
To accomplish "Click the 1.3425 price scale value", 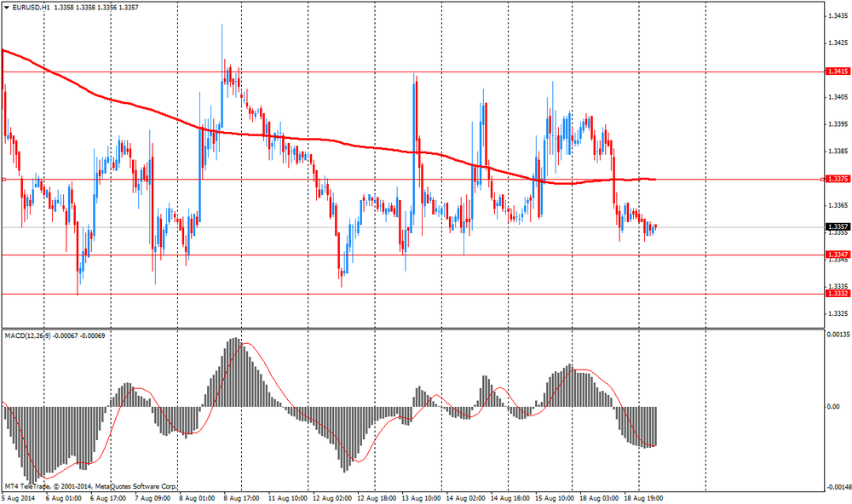I will tap(838, 43).
